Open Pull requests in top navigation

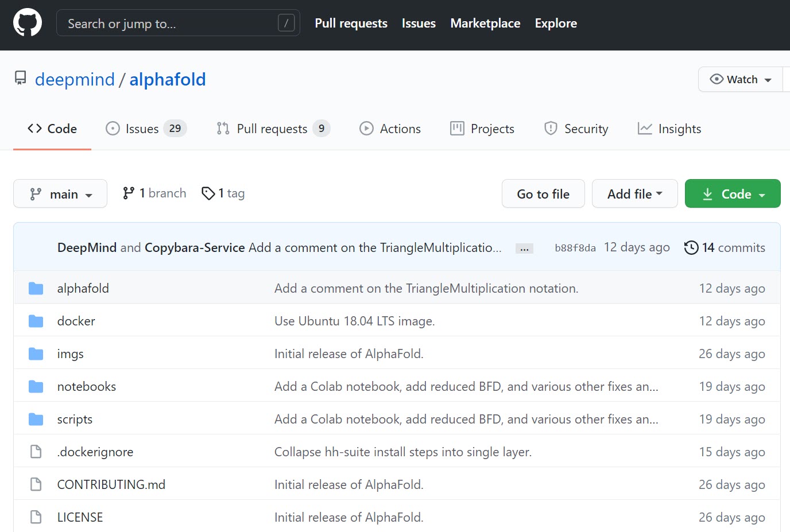(351, 23)
